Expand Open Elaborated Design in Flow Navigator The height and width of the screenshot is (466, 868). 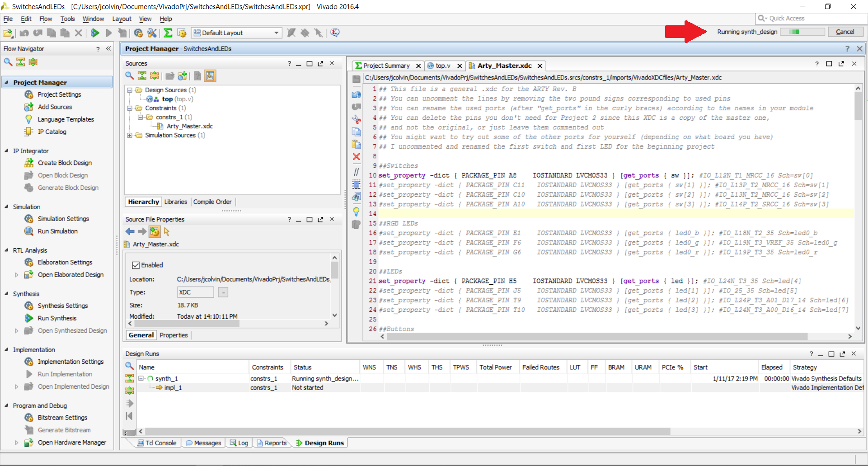point(17,275)
